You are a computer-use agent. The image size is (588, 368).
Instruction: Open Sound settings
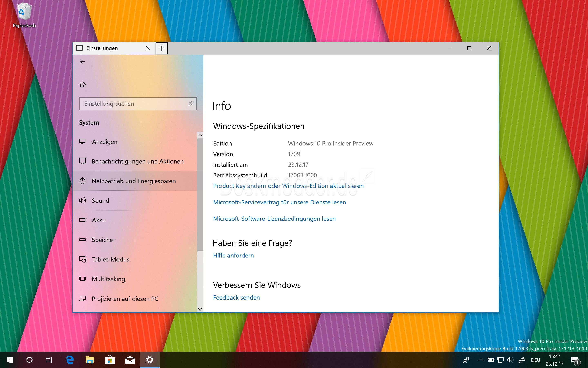[135, 201]
